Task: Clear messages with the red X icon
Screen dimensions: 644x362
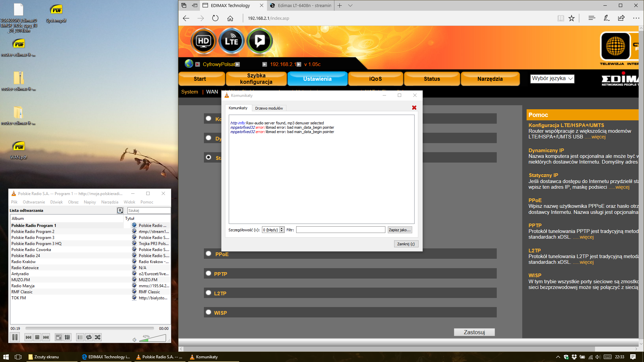Action: click(414, 108)
